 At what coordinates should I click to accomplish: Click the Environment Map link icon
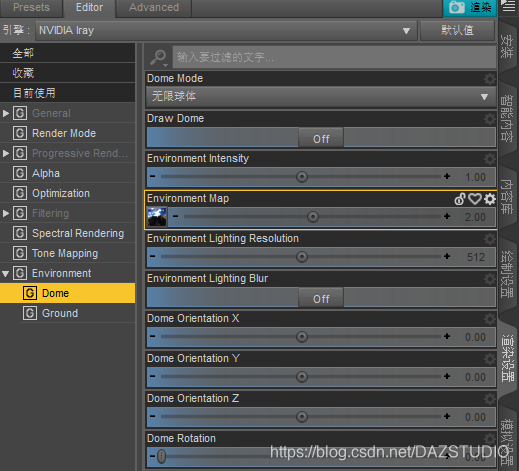460,199
